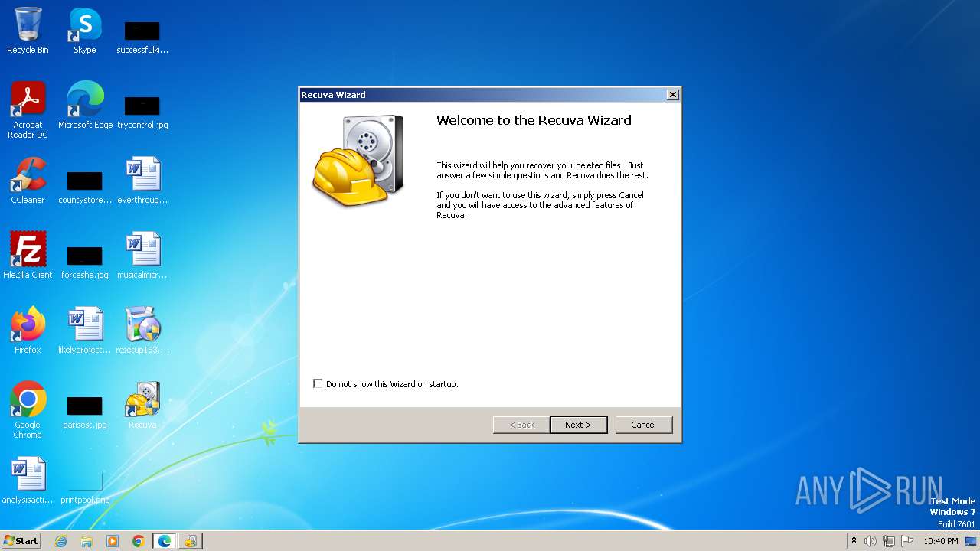
Task: Launch Internet Explorer from the taskbar
Action: [60, 541]
